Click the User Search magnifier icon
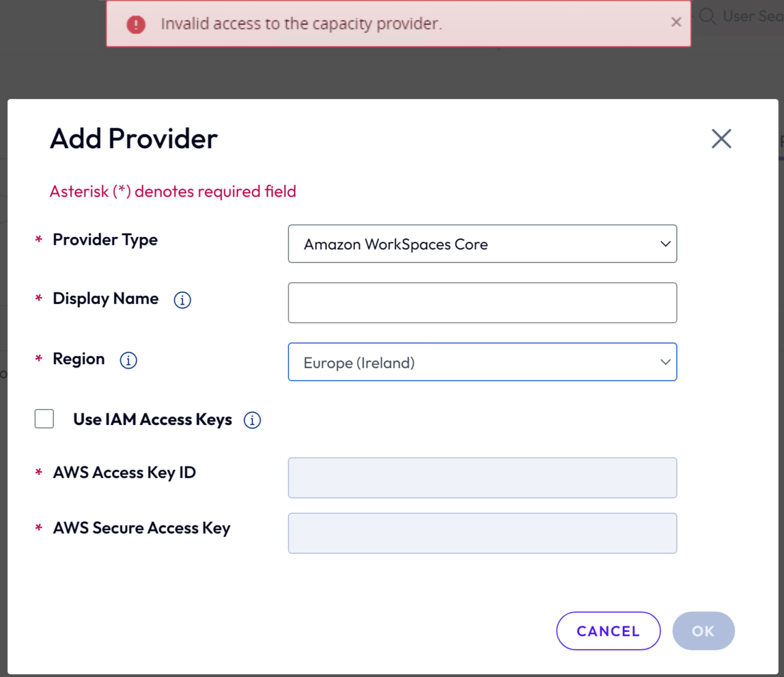The image size is (784, 677). click(708, 16)
